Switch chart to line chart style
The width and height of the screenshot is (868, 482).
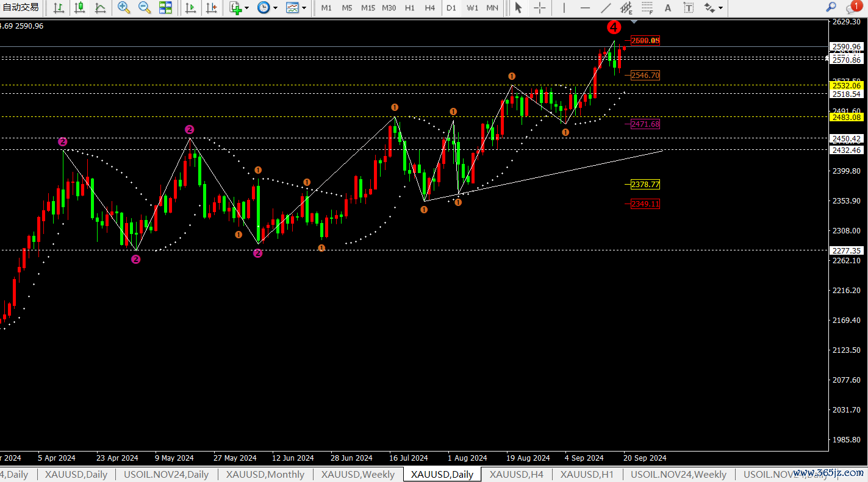[x=100, y=8]
